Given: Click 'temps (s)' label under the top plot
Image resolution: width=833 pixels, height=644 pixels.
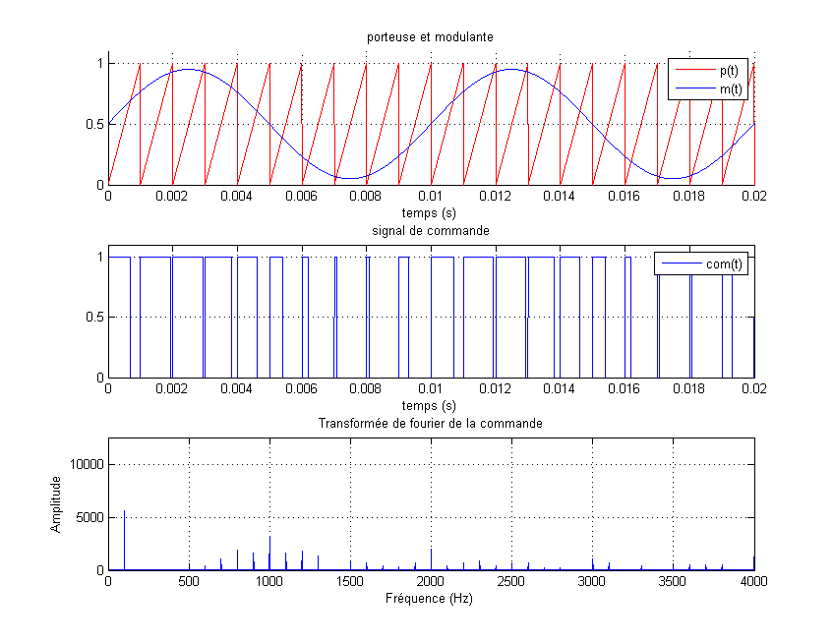Looking at the screenshot, I should tap(432, 211).
